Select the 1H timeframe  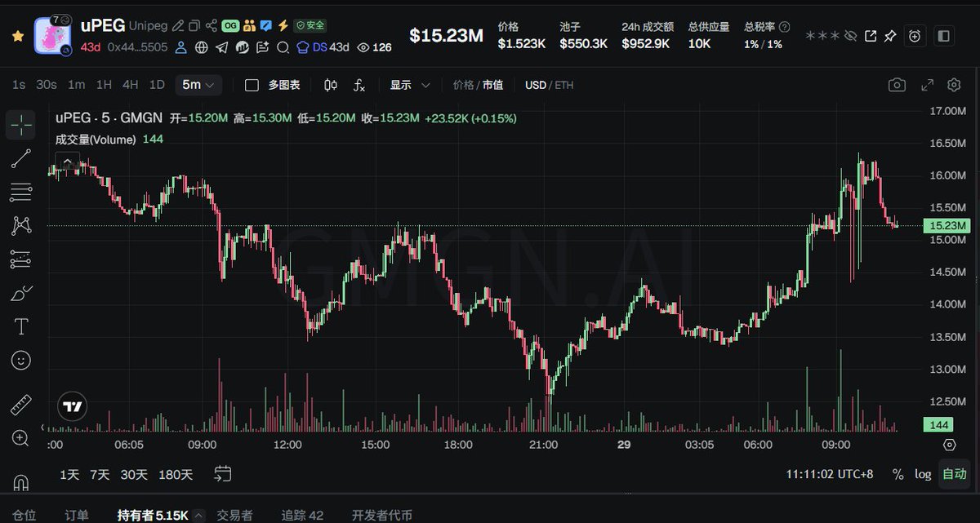(104, 85)
